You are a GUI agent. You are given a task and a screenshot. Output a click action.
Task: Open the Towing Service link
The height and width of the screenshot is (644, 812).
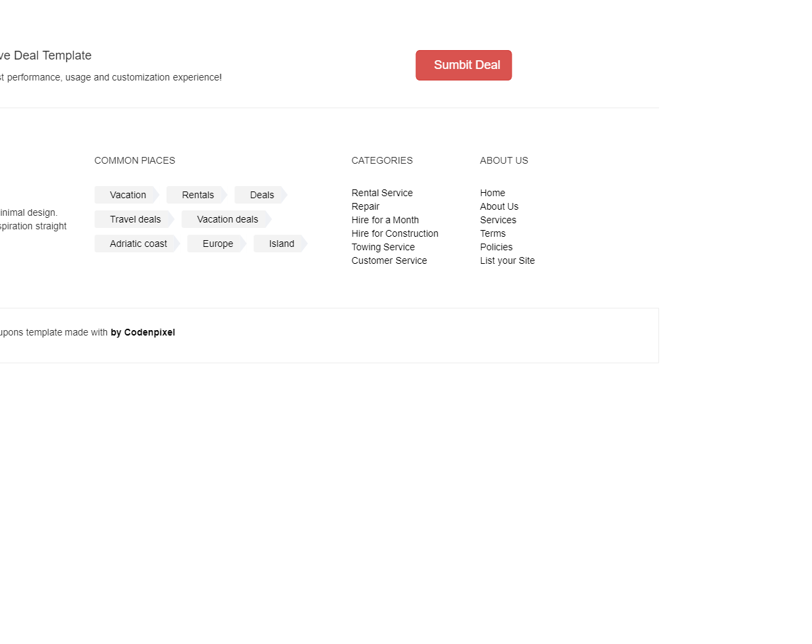(x=383, y=247)
